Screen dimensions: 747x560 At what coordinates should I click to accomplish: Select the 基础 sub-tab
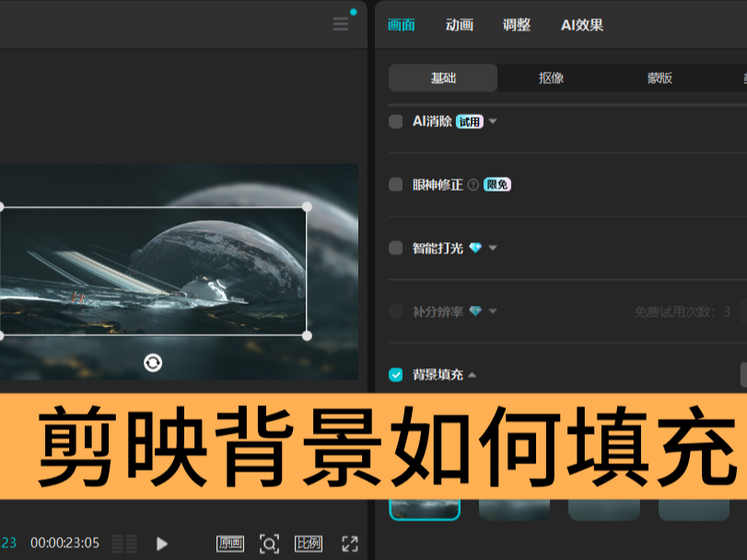pyautogui.click(x=443, y=77)
